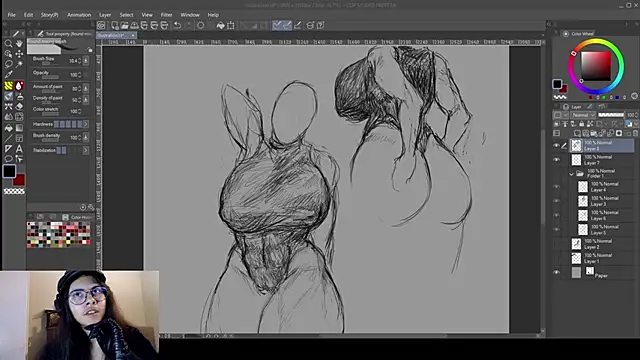The width and height of the screenshot is (640, 360).
Task: Open the Animation menu
Action: click(79, 15)
